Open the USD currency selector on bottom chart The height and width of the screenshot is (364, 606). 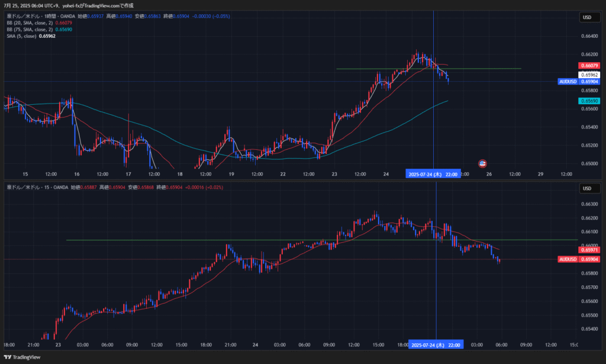(587, 188)
